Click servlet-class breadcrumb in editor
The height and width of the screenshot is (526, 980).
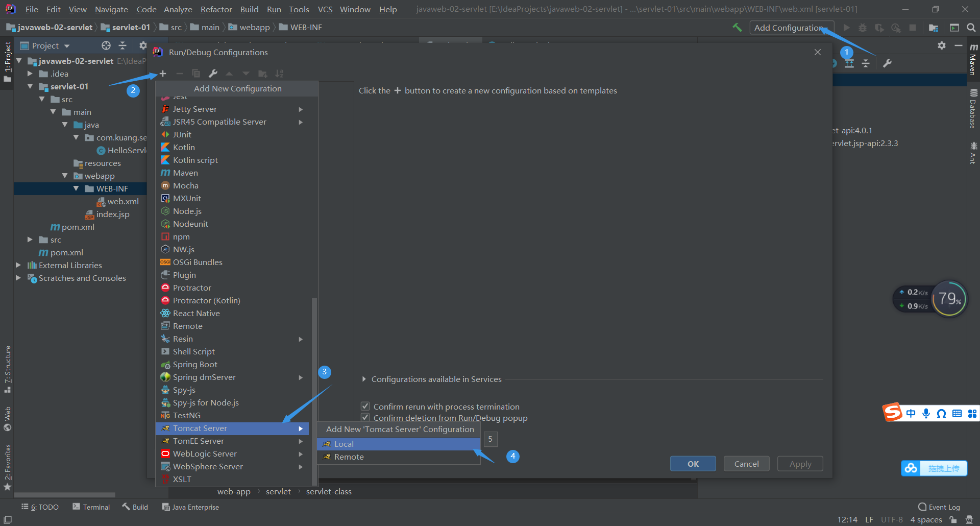point(329,491)
